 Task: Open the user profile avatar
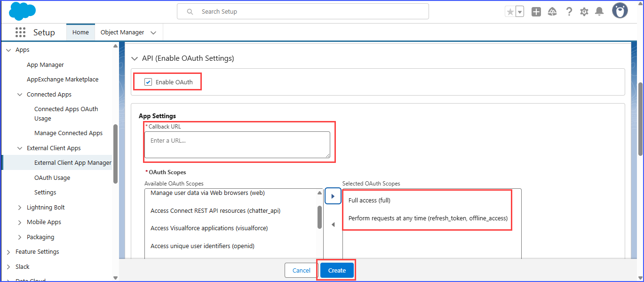tap(620, 11)
